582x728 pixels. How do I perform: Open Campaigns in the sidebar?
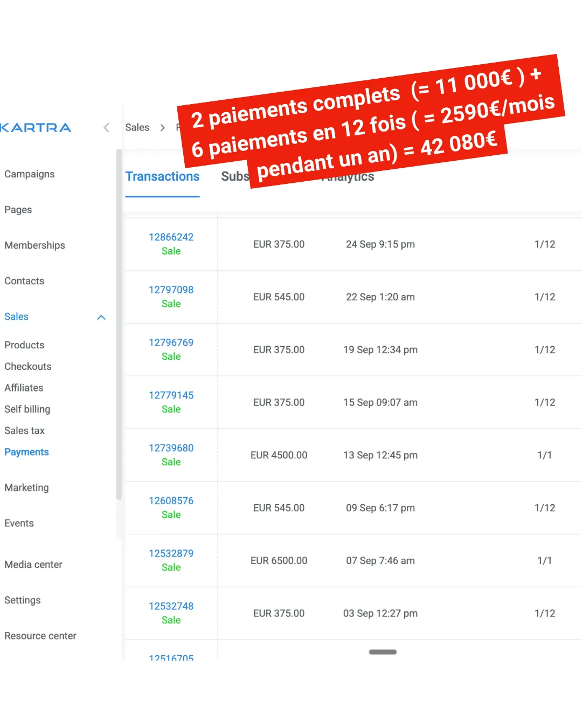click(x=30, y=174)
